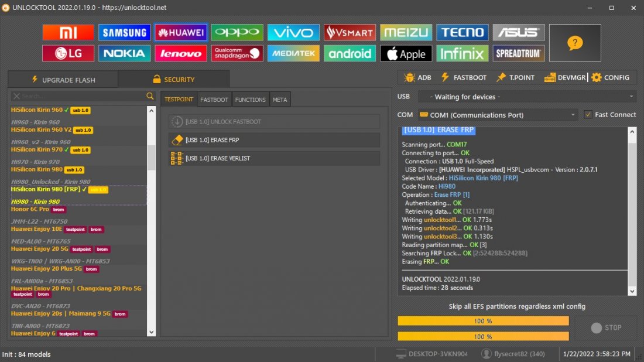Choose the Meizu brand logo
This screenshot has height=362, width=644.
pyautogui.click(x=406, y=32)
